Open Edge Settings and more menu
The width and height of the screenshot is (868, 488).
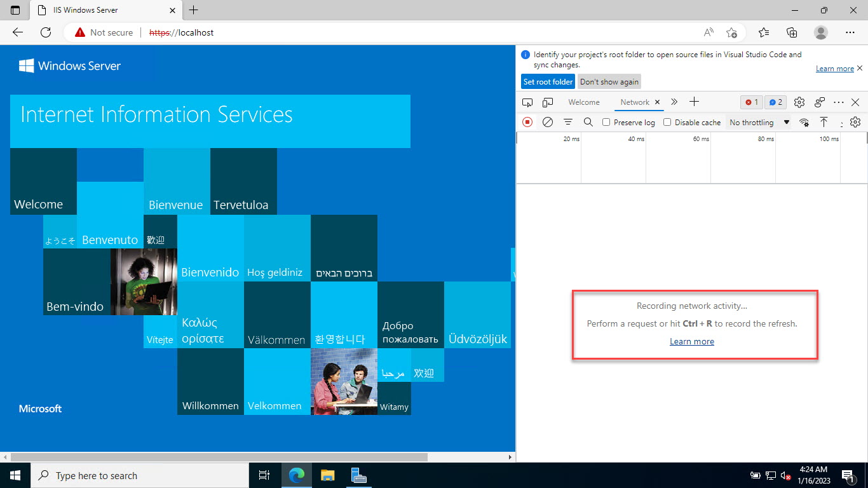(850, 32)
